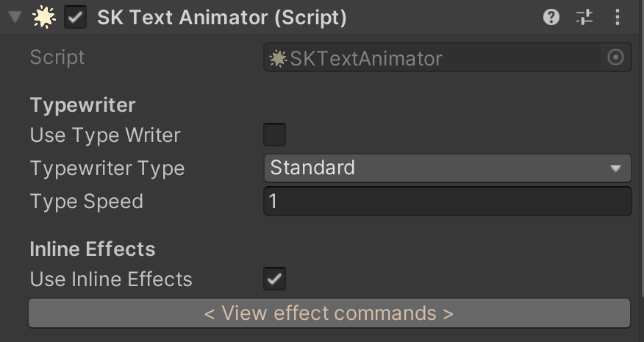Disable the SK Text Animator component checkbox
The height and width of the screenshot is (342, 644).
pyautogui.click(x=75, y=17)
